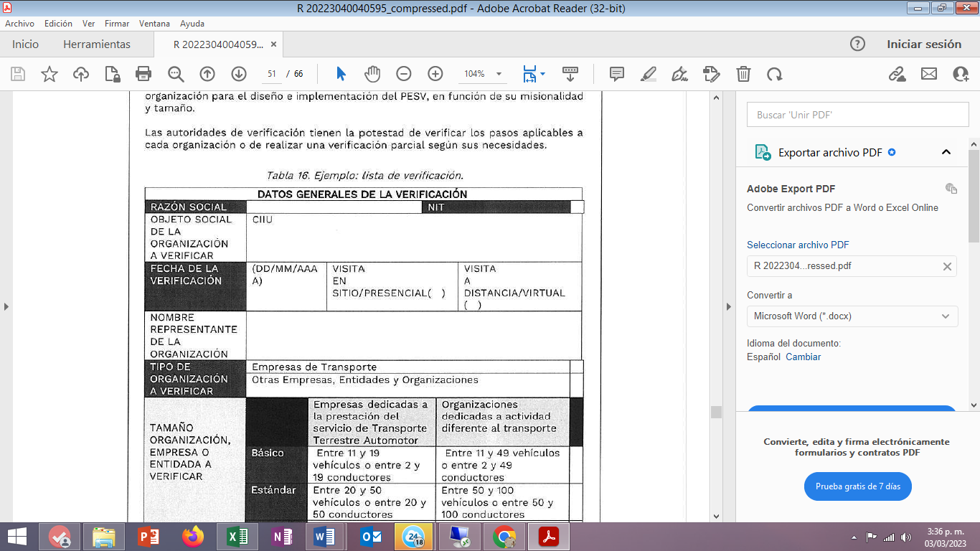Viewport: 980px width, 551px height.
Task: Switch to the Herramientas tab
Action: 97,44
